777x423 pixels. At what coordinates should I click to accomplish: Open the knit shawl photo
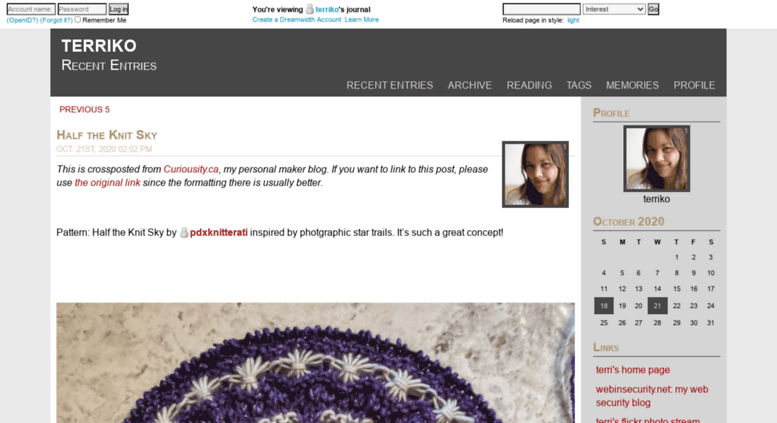(x=316, y=363)
